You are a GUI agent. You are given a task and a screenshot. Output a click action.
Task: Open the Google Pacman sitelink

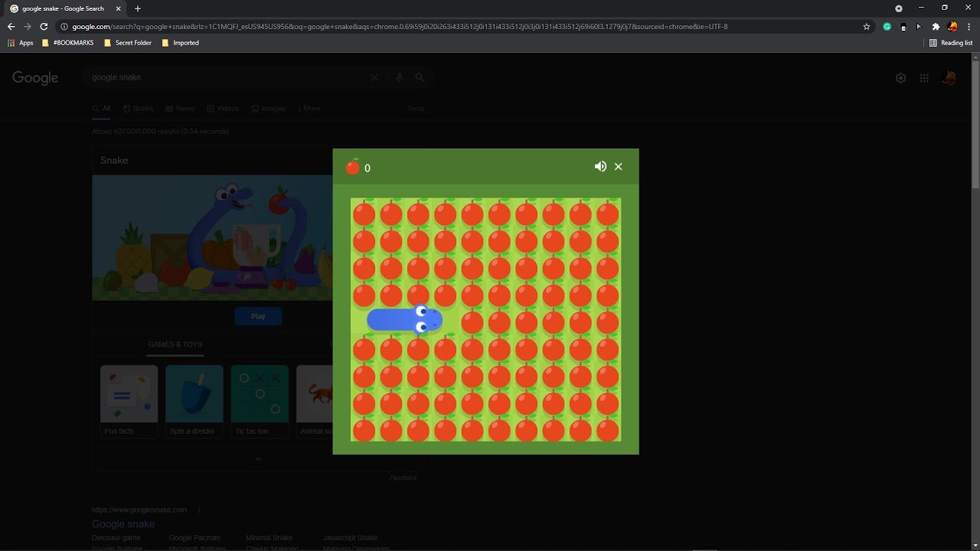194,538
